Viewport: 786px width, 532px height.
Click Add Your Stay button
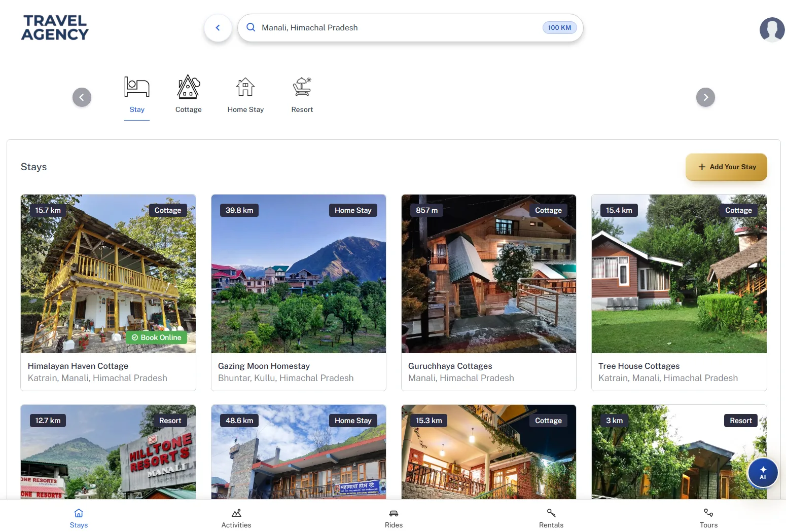726,167
